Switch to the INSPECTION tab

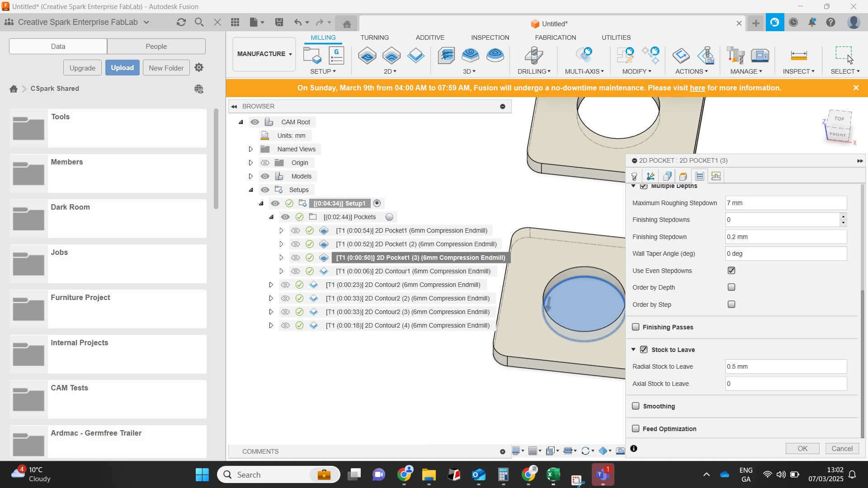coord(490,38)
